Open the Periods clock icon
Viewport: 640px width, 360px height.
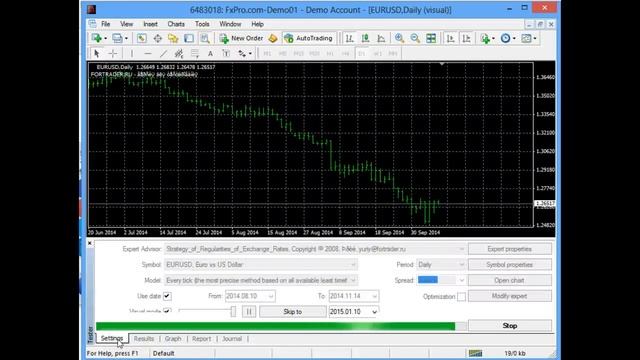505,38
